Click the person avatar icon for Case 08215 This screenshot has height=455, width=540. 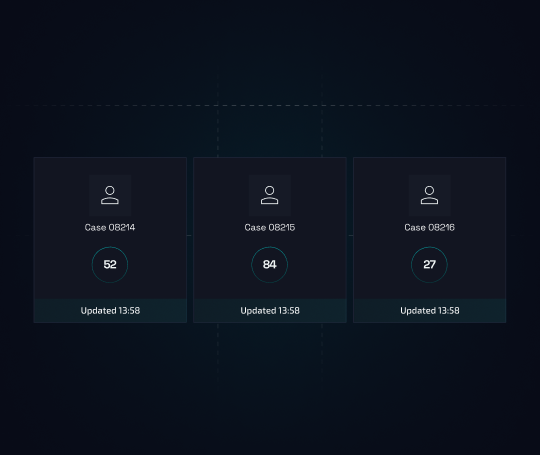point(270,195)
